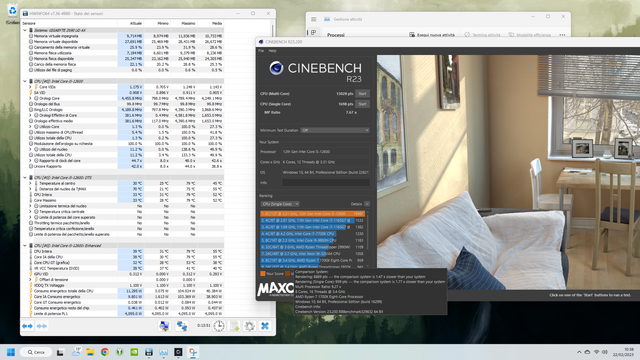Close HWiNFO sensors using blue X toolbar icon

point(265,326)
